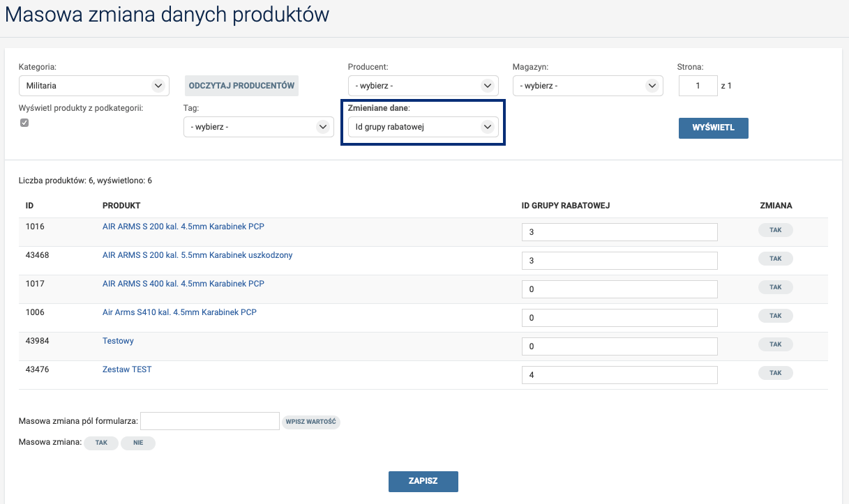Click the ZAPISZ button
Viewport: 849px width, 504px height.
point(423,482)
